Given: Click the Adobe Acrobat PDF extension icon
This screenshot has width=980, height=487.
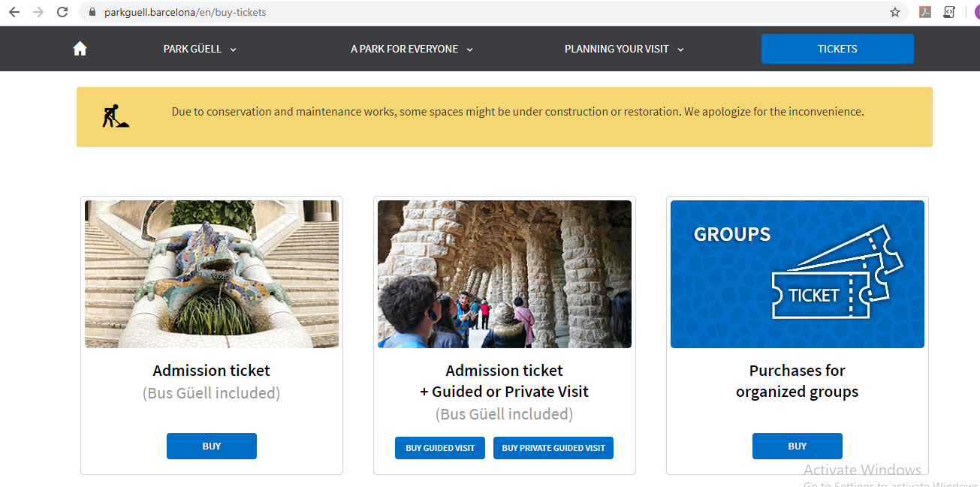Looking at the screenshot, I should [x=925, y=12].
